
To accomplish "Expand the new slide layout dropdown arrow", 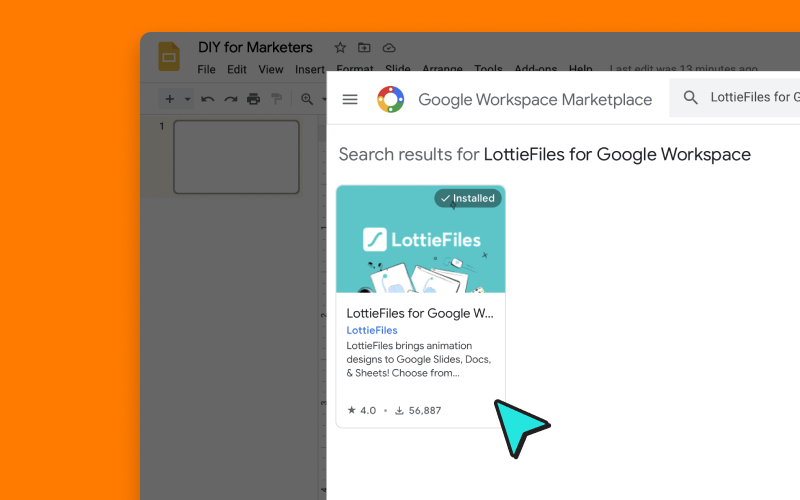I will pyautogui.click(x=188, y=99).
